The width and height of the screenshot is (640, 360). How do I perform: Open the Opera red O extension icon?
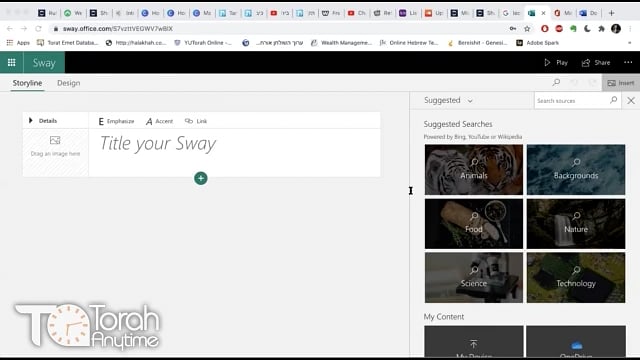coord(544,29)
